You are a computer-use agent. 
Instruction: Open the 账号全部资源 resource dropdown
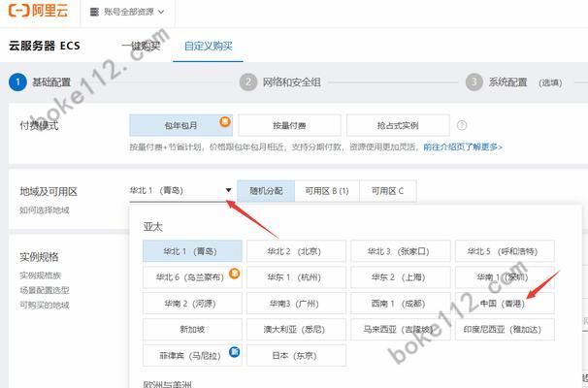128,12
